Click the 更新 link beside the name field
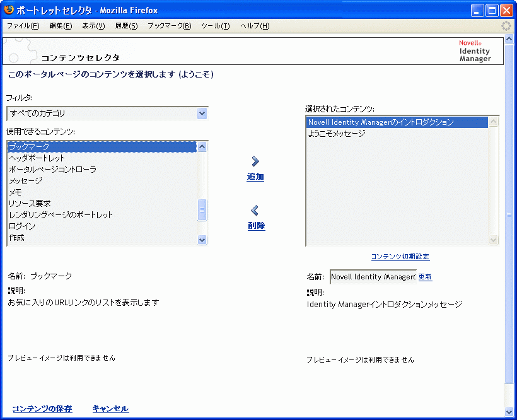The height and width of the screenshot is (420, 517). click(424, 277)
